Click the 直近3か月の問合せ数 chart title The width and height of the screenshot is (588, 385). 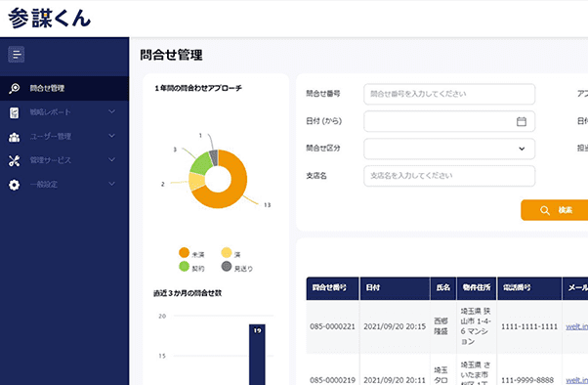(x=188, y=293)
